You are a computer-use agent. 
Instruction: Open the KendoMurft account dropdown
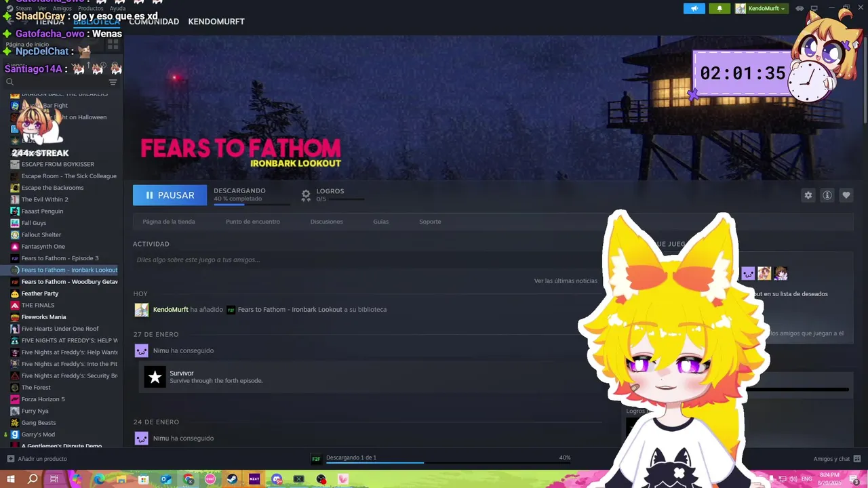click(x=761, y=8)
